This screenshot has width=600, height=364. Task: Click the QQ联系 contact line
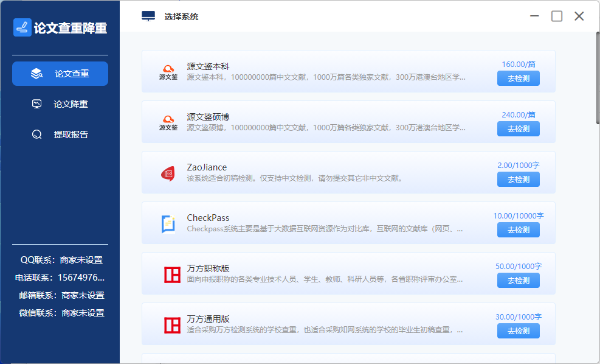[61, 260]
